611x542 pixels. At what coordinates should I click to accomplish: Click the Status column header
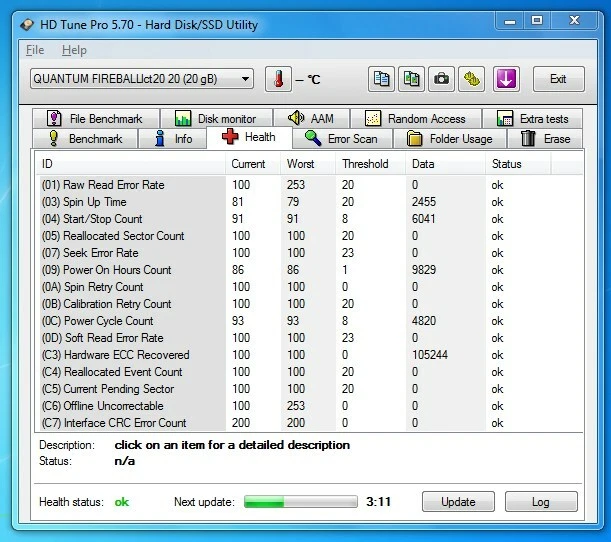coord(518,164)
